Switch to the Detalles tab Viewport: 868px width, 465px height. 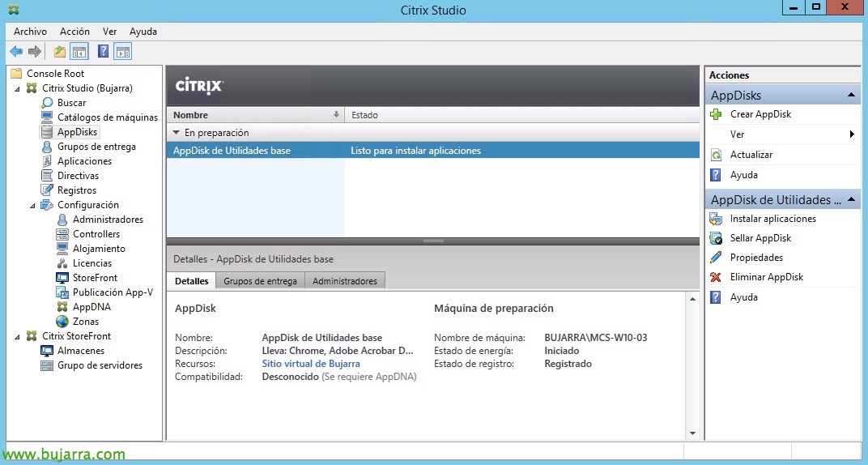click(x=192, y=280)
